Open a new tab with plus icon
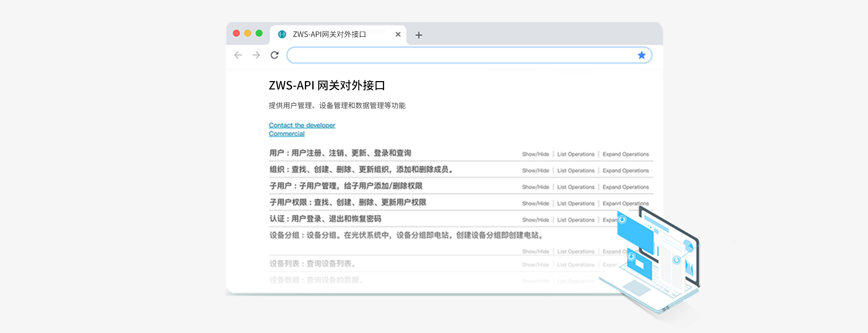This screenshot has width=868, height=333. (x=418, y=35)
